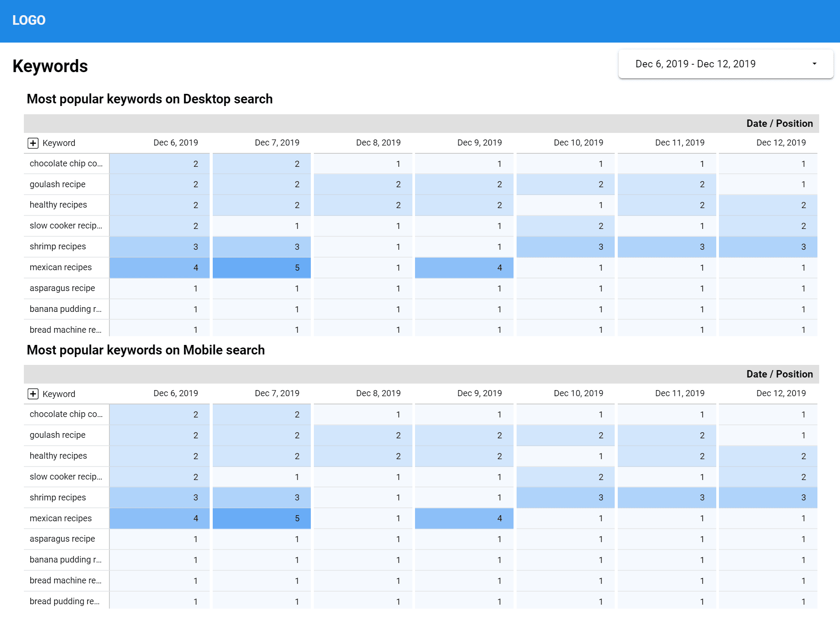Click Keyword column label in Desktop table
Viewport: 840px width, 629px height.
[x=59, y=143]
